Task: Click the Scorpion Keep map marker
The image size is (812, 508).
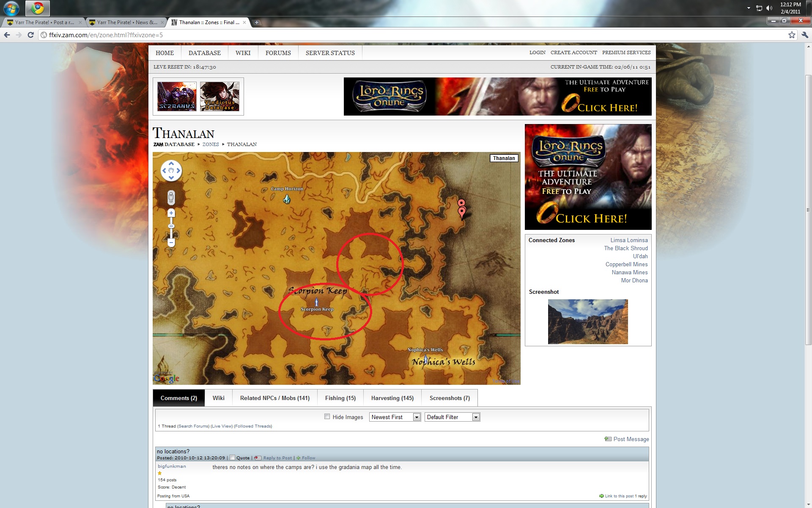Action: pyautogui.click(x=316, y=301)
